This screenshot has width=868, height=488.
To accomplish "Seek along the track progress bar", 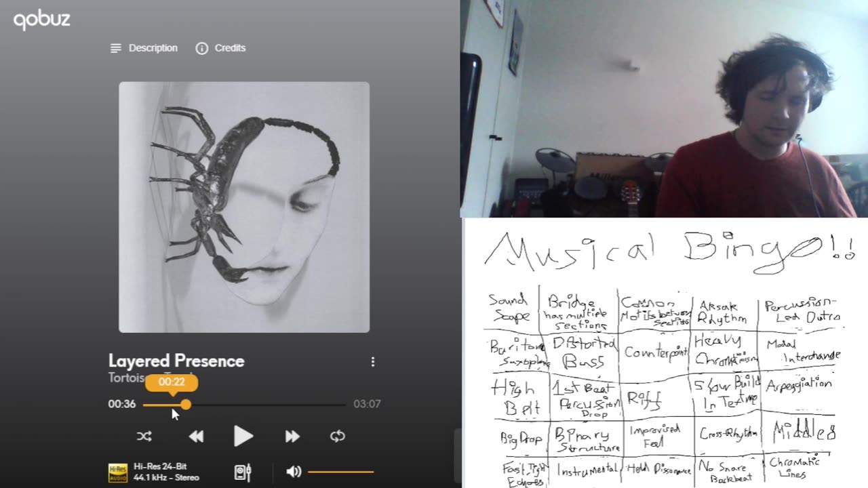I will tap(244, 404).
